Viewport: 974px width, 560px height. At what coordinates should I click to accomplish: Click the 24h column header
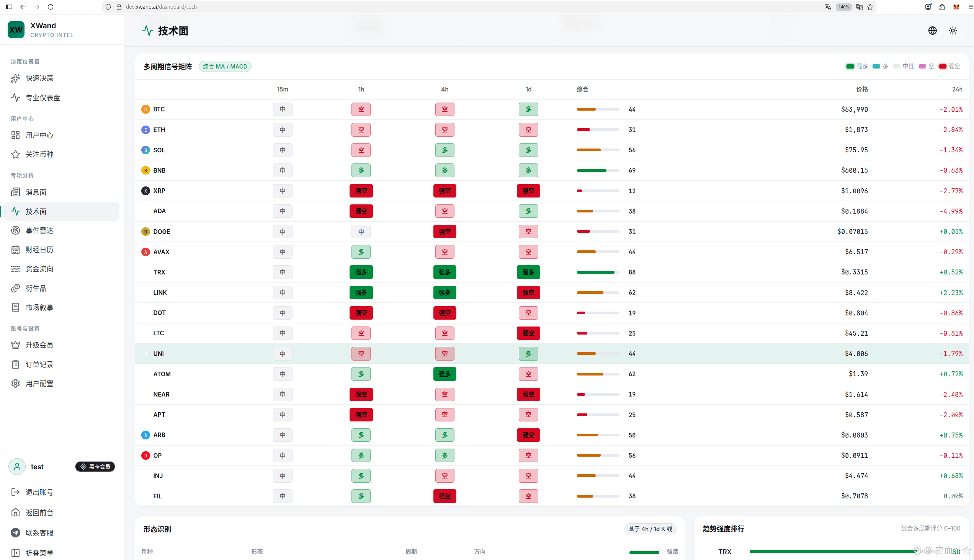pos(957,89)
